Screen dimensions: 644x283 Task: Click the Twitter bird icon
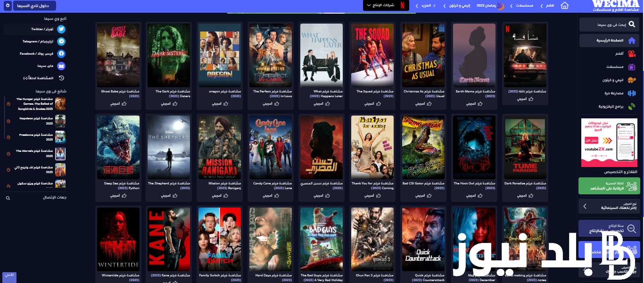pyautogui.click(x=61, y=29)
